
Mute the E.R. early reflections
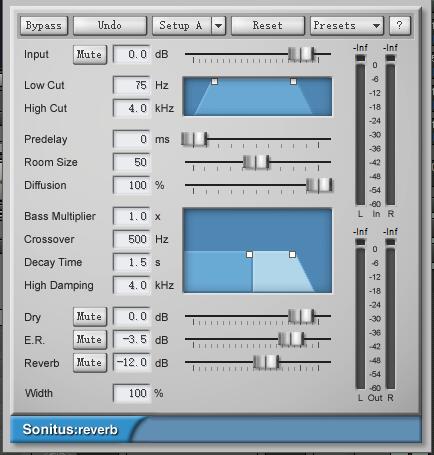click(90, 340)
